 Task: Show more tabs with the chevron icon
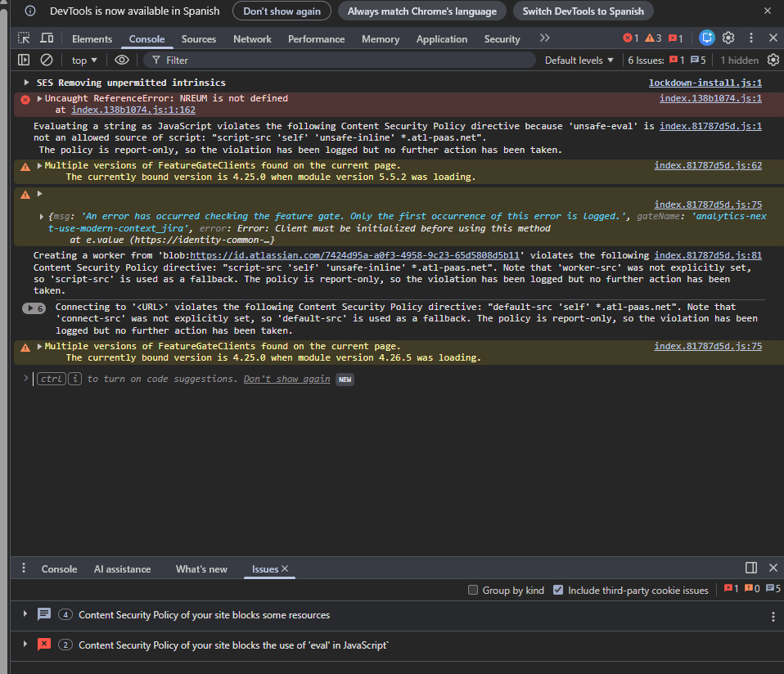coord(545,38)
